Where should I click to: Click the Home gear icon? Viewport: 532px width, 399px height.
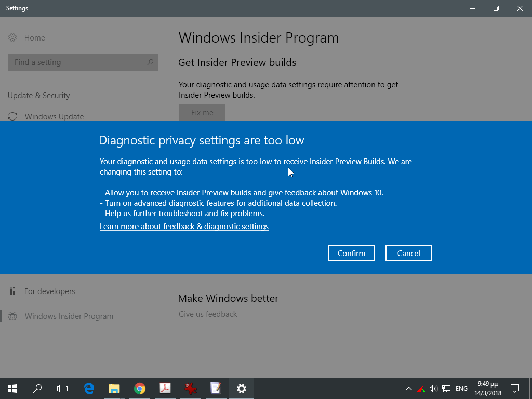tap(12, 37)
